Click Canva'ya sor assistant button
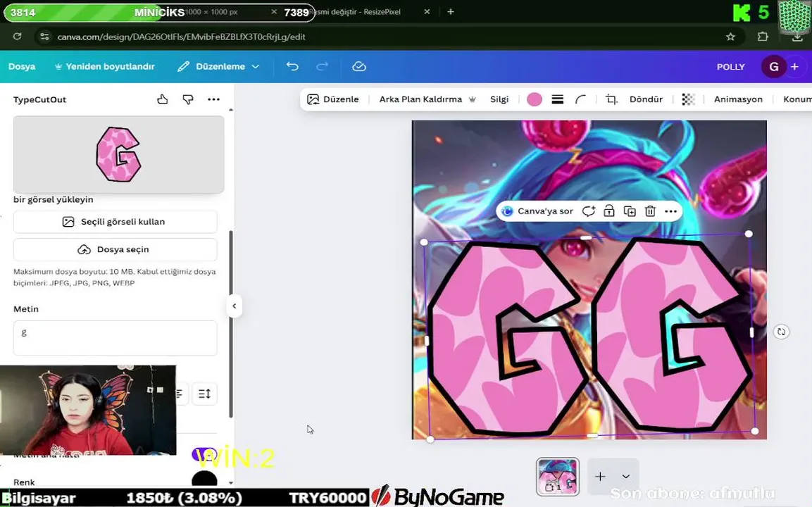 [537, 211]
